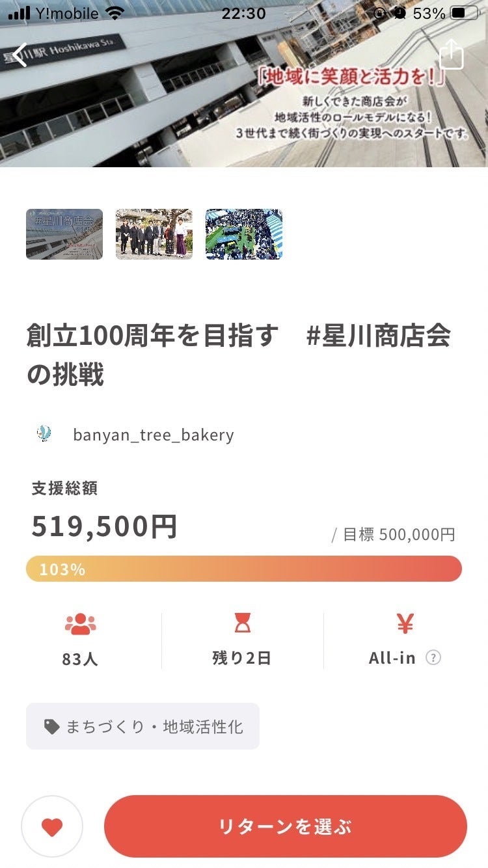Open the crowd festival thumbnail
This screenshot has width=488, height=868.
pyautogui.click(x=244, y=234)
